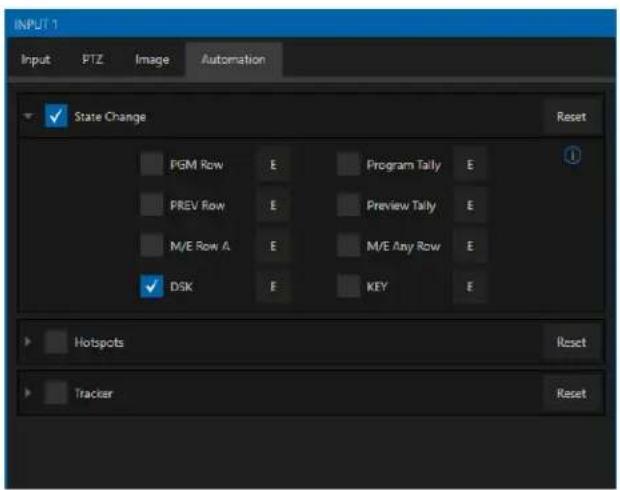Switch to the Image tab

click(x=152, y=60)
